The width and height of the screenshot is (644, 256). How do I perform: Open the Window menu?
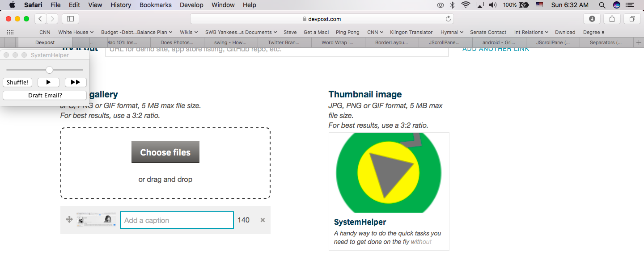[223, 5]
